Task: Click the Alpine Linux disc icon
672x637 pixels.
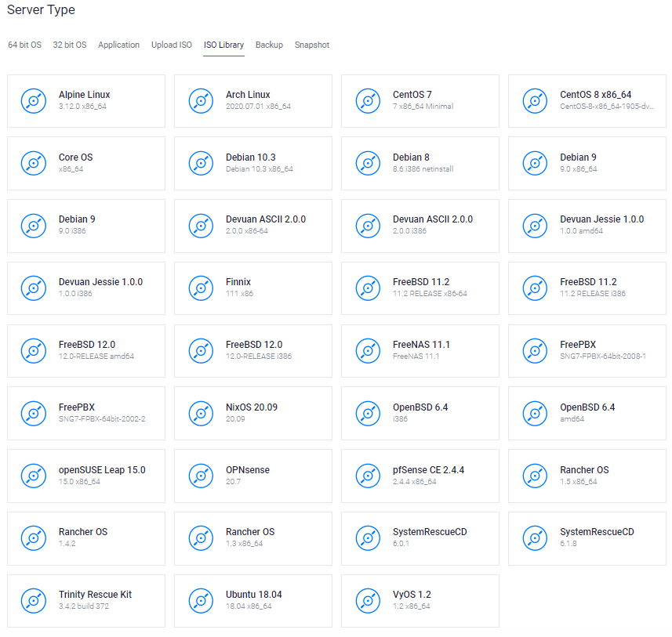Action: click(x=34, y=100)
